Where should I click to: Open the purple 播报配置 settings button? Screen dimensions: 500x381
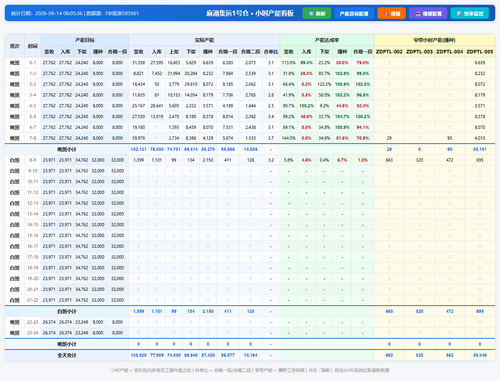click(x=428, y=13)
